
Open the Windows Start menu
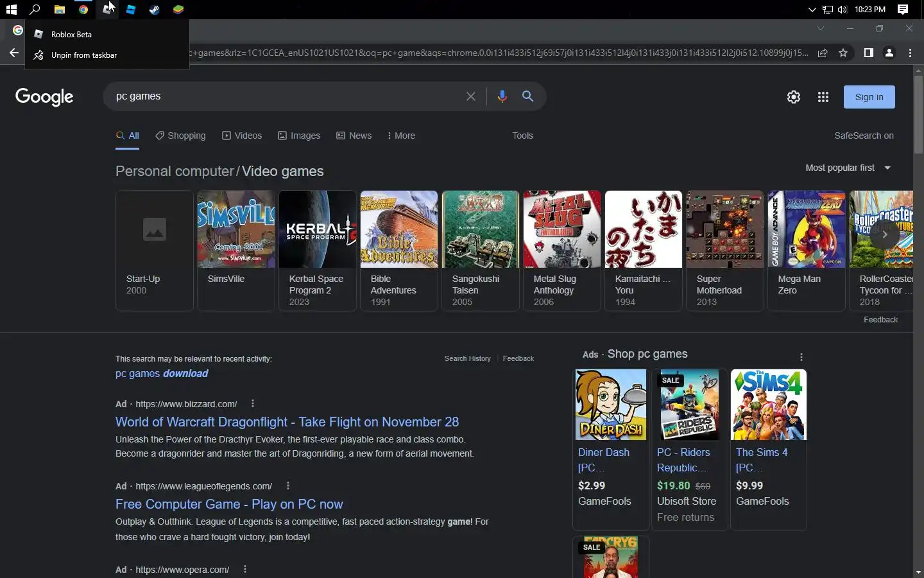click(x=11, y=10)
